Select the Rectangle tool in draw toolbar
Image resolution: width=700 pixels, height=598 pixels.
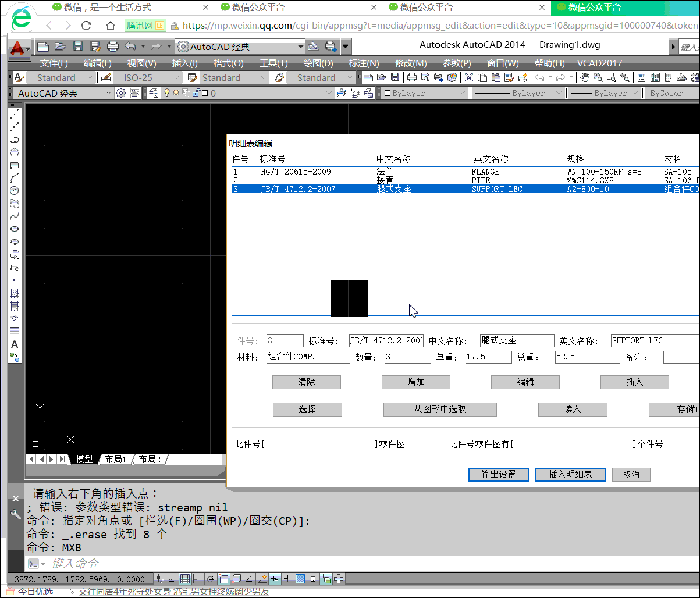15,165
